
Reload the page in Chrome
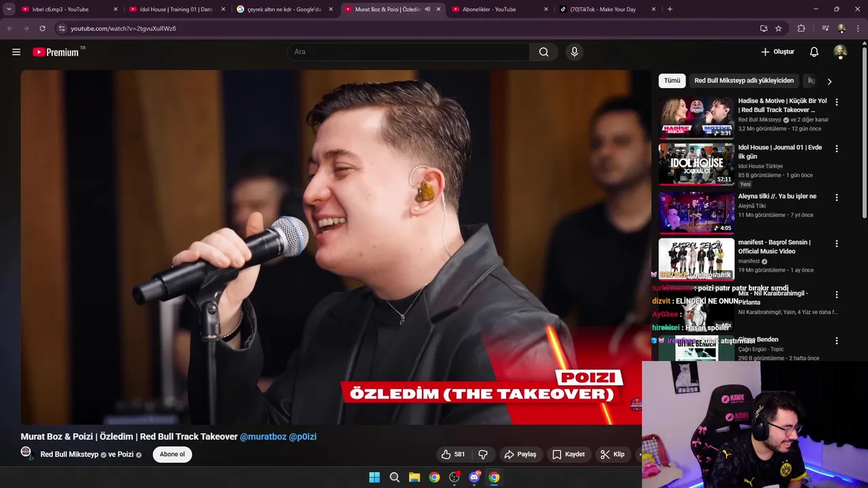[x=42, y=28]
